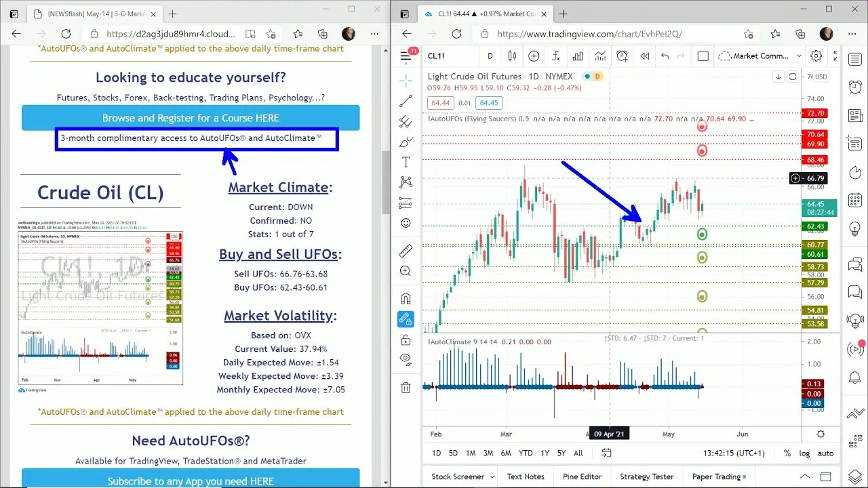Open the object tree layers icon

855,475
